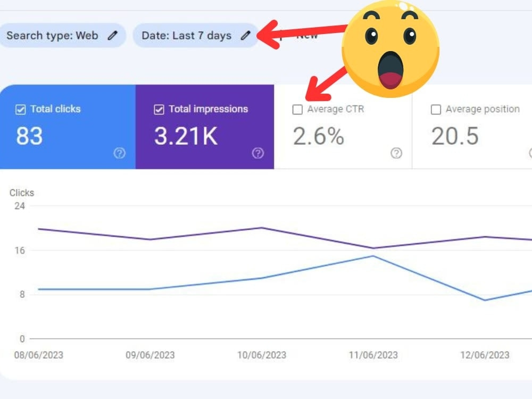The width and height of the screenshot is (532, 399).
Task: Click the Average CTR label
Action: (336, 109)
